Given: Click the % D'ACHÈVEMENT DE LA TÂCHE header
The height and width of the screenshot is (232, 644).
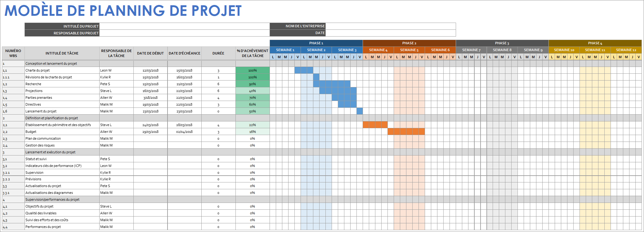Looking at the screenshot, I should 253,53.
